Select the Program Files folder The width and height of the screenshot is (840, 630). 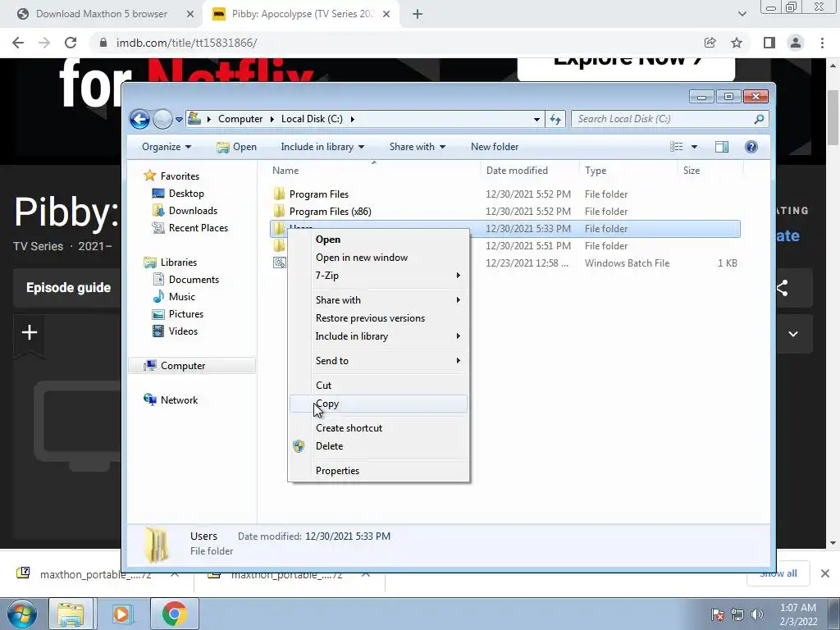click(319, 194)
